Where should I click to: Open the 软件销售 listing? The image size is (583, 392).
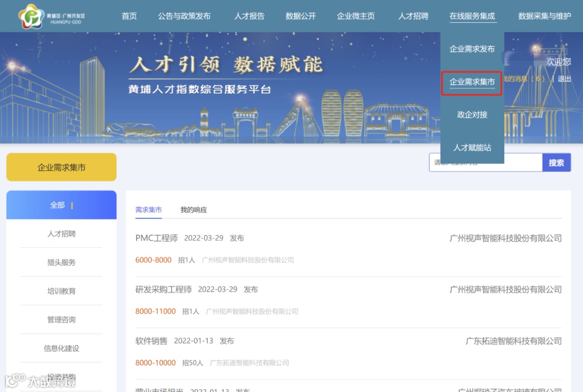[151, 341]
